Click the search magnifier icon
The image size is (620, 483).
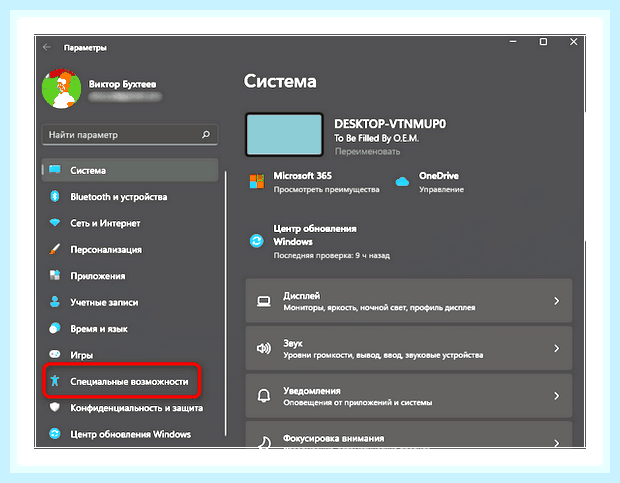pos(206,135)
